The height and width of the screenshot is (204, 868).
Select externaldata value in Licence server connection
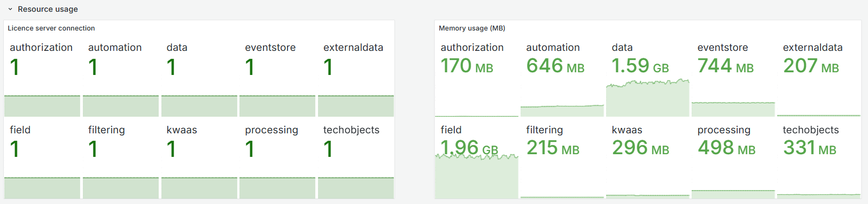328,67
